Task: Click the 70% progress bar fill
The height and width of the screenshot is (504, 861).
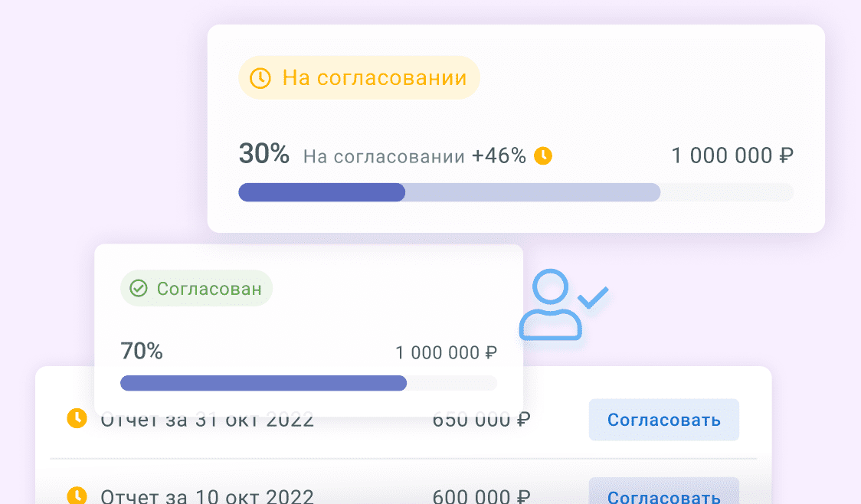Action: click(264, 383)
